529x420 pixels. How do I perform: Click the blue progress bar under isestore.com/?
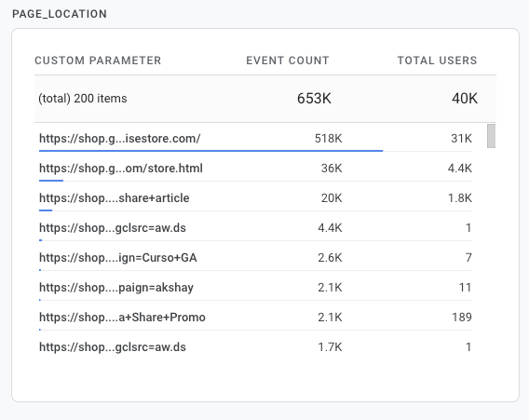(210, 151)
